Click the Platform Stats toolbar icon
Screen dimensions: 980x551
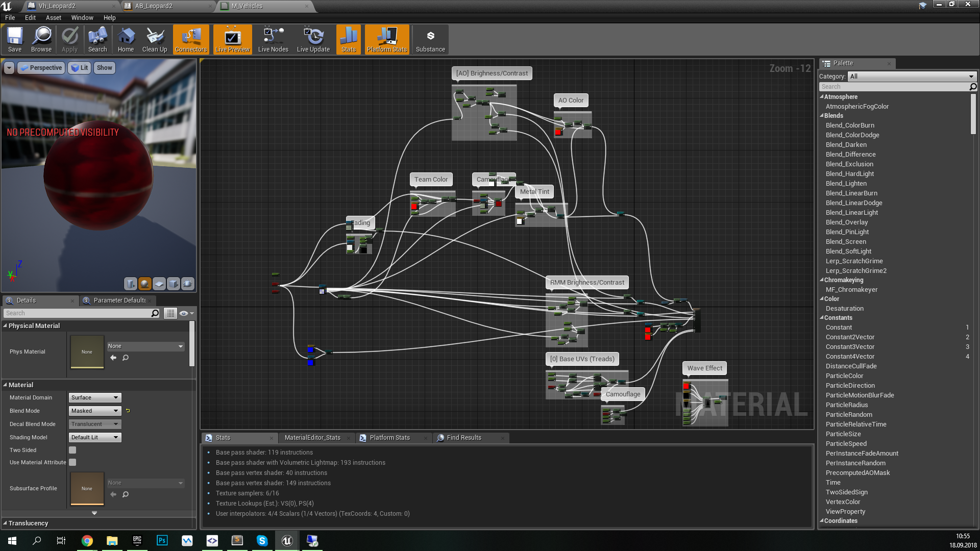coord(387,40)
